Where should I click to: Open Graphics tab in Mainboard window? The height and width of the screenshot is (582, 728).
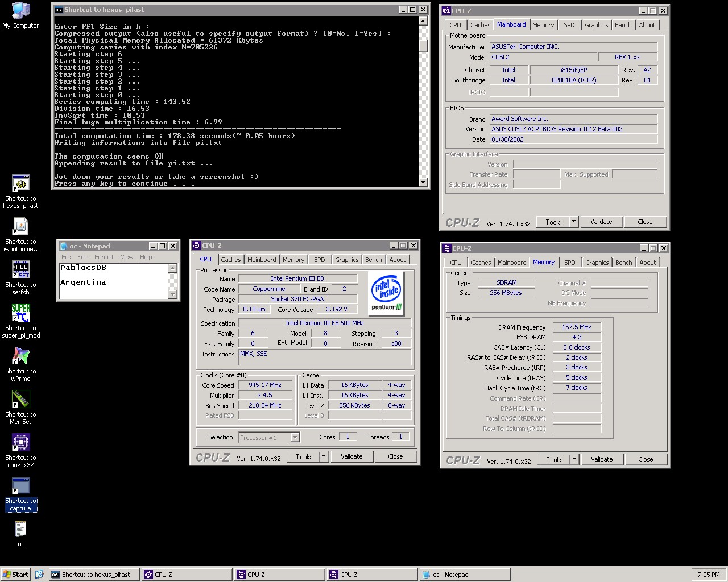click(x=597, y=25)
